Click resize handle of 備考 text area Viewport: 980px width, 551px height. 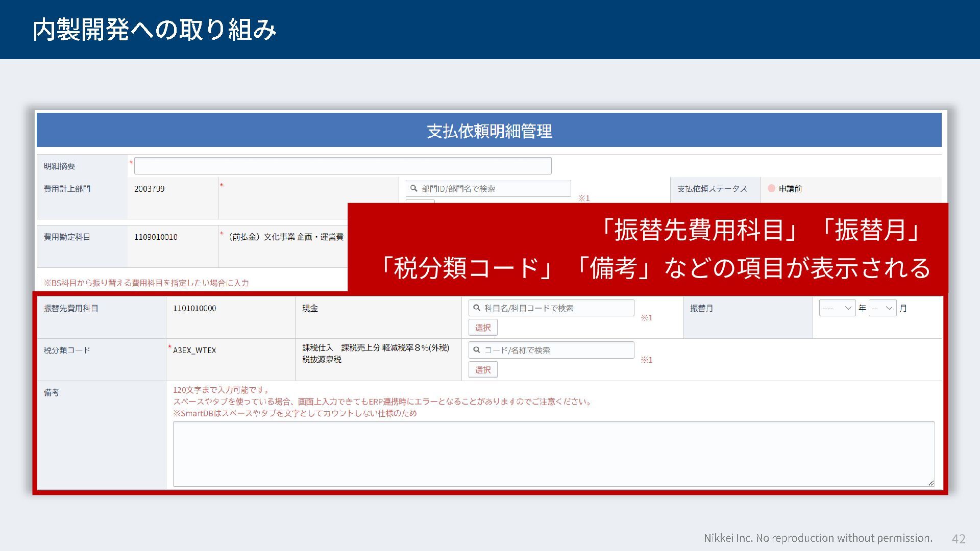click(x=930, y=483)
